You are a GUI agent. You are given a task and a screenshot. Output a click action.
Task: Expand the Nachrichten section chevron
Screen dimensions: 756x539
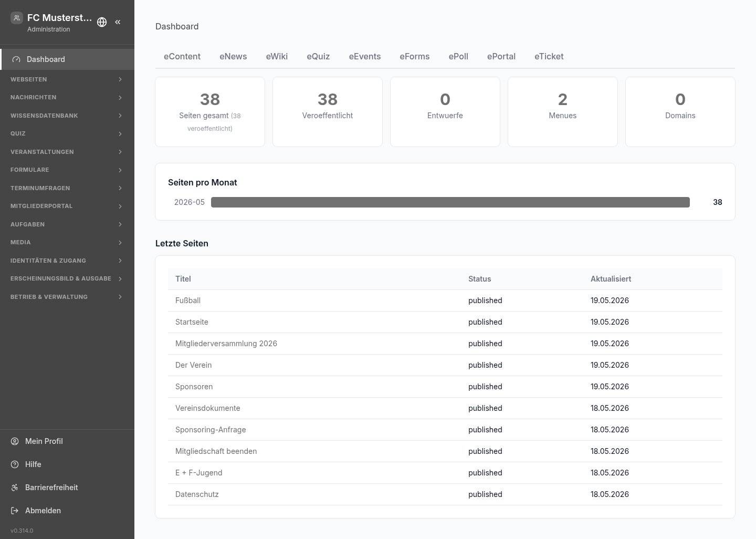pos(120,98)
